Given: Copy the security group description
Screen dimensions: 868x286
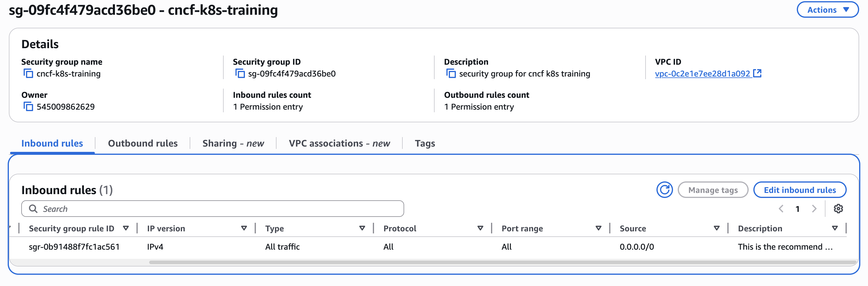Looking at the screenshot, I should [451, 74].
